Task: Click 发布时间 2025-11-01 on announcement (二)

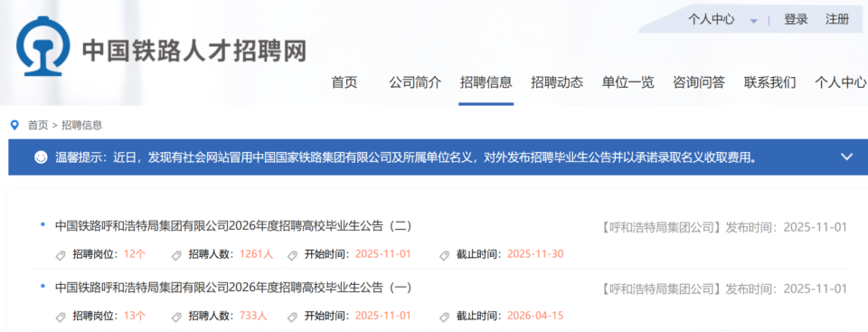Action: [x=786, y=227]
